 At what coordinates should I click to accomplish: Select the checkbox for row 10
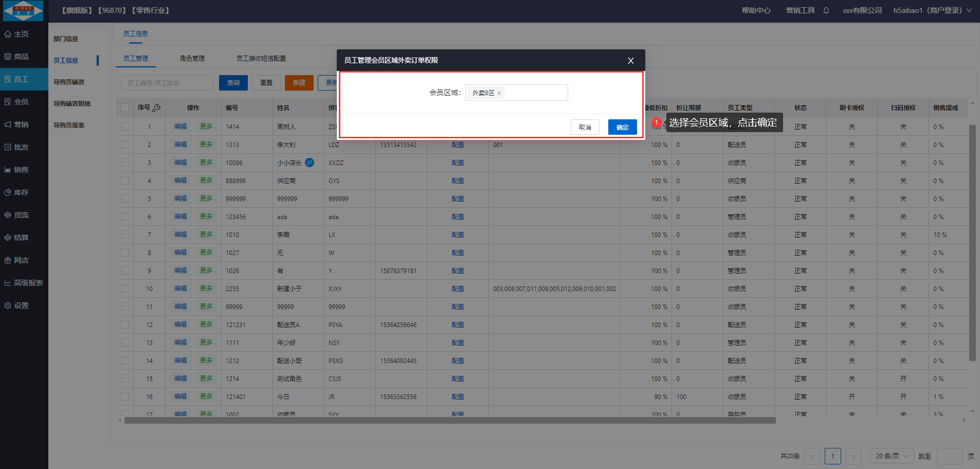click(x=125, y=288)
